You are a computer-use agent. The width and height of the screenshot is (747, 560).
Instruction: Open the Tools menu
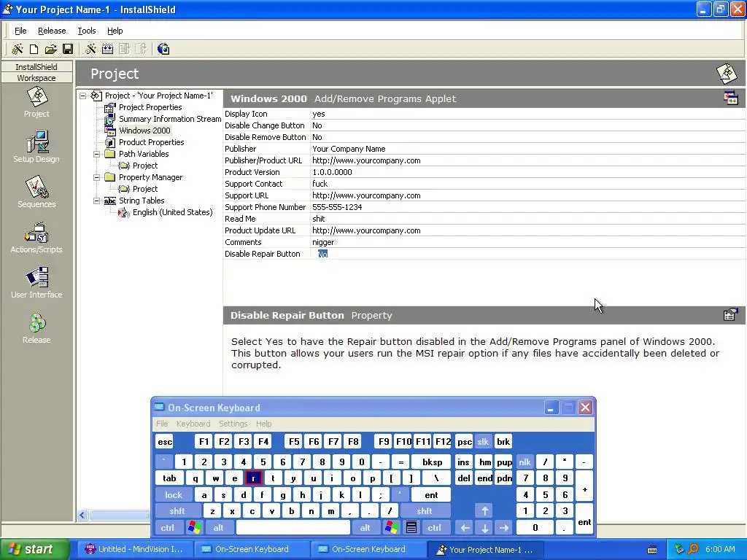pyautogui.click(x=87, y=31)
